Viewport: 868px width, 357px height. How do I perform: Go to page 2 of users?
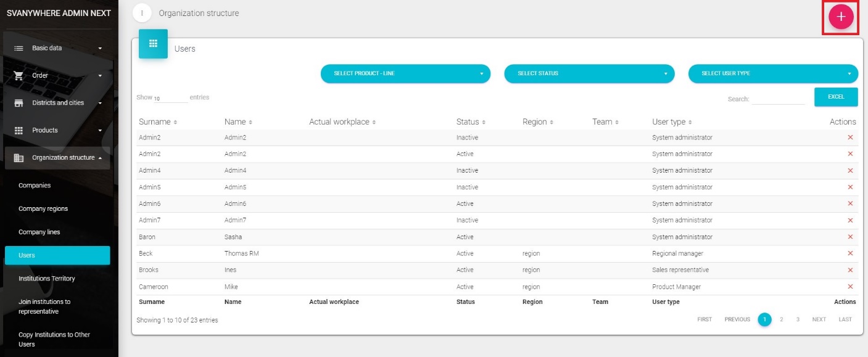point(781,319)
